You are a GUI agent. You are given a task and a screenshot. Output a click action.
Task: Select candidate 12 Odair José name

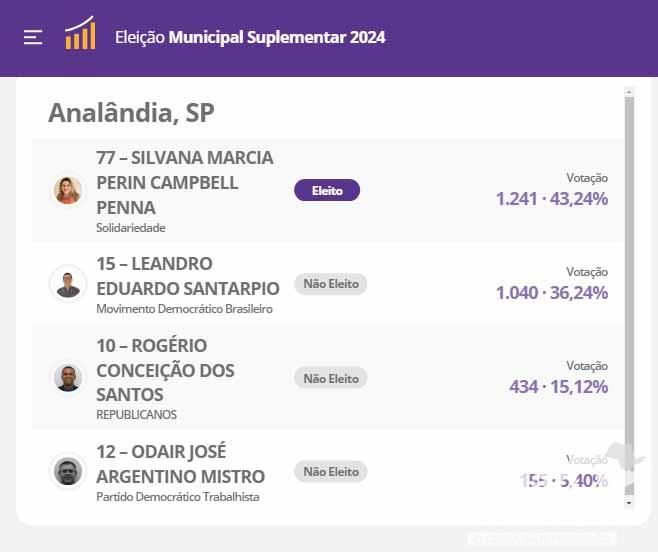180,464
